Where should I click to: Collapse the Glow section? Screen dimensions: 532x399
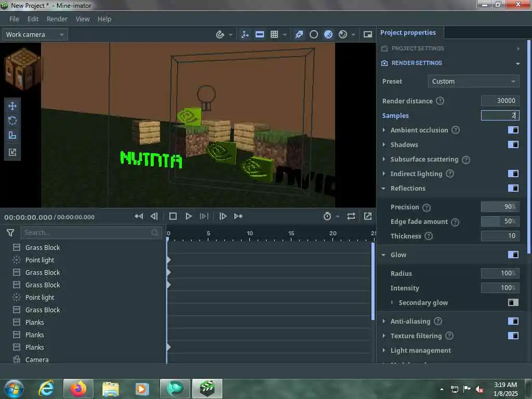click(x=384, y=255)
